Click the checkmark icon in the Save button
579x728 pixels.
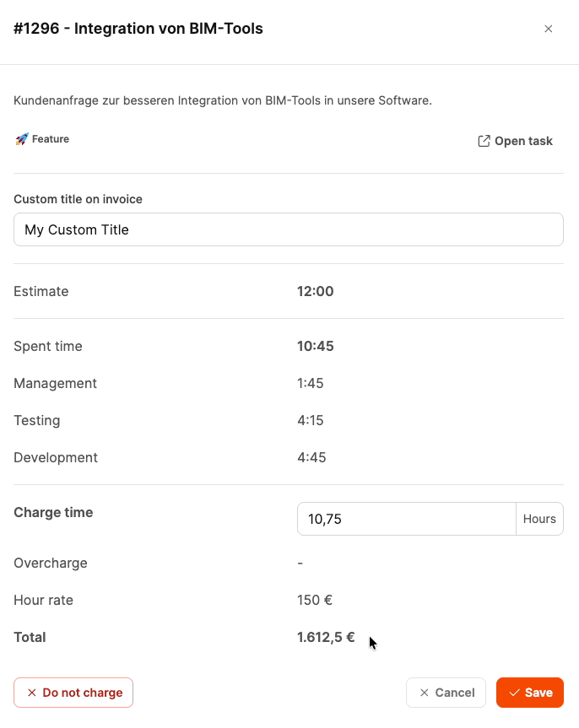point(514,693)
